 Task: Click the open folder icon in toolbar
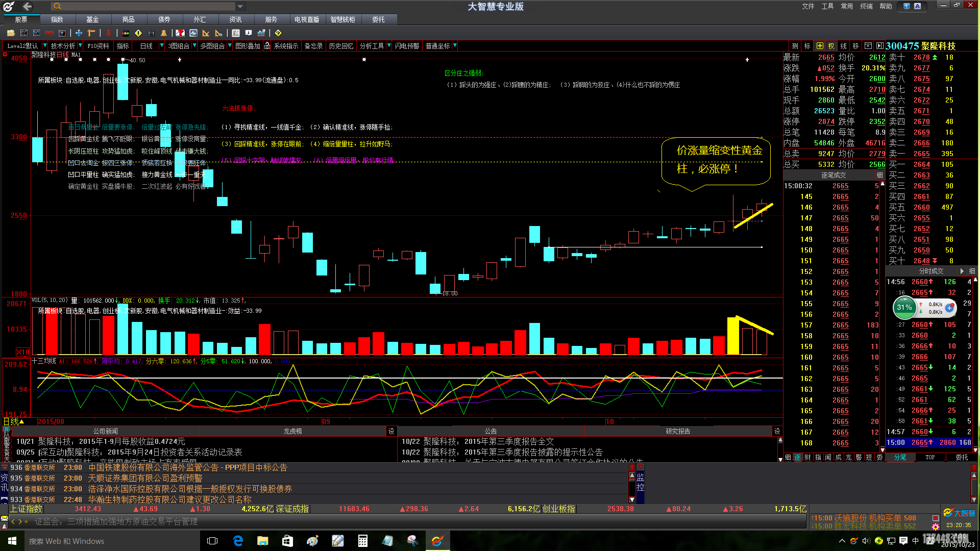[11, 33]
